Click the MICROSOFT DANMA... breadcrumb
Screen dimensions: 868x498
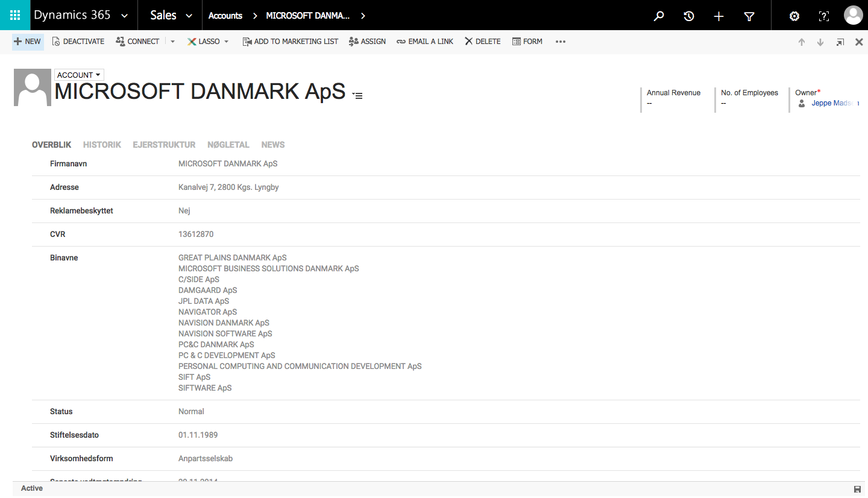(x=308, y=16)
